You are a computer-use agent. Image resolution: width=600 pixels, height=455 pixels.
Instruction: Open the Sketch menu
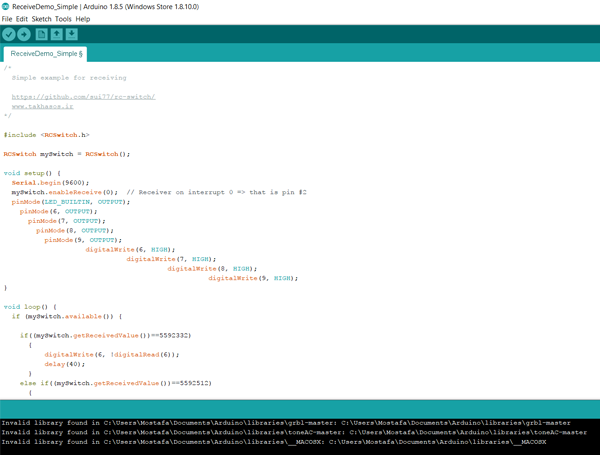click(x=41, y=19)
